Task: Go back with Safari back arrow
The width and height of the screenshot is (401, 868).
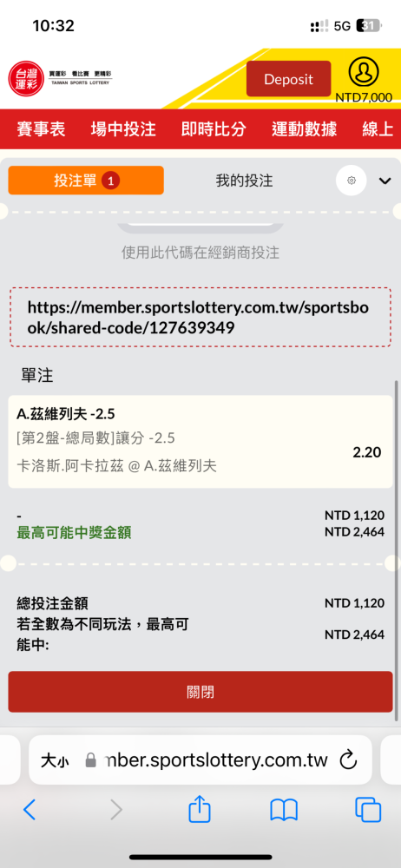Action: 30,810
